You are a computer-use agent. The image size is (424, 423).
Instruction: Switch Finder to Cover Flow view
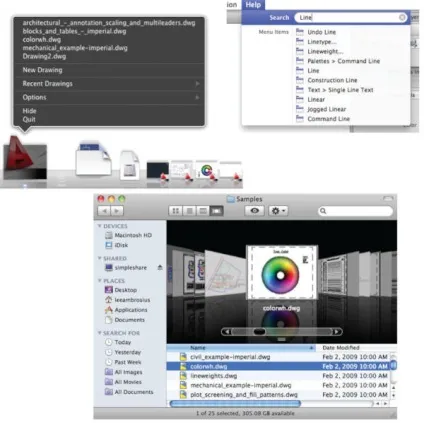tap(217, 211)
